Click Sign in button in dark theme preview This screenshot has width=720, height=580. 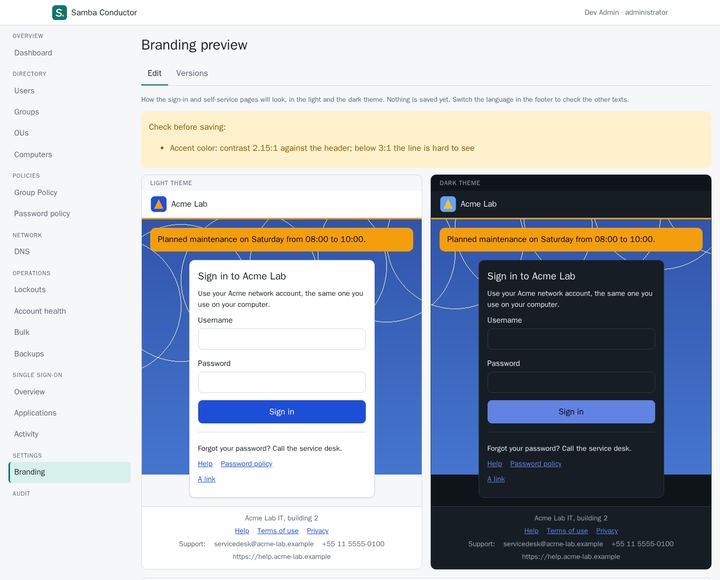(571, 412)
